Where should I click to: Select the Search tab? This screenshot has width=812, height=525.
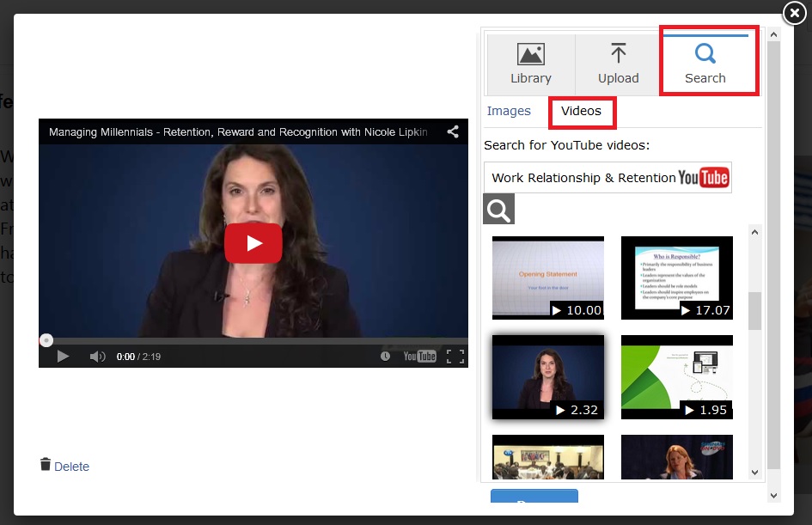[705, 64]
